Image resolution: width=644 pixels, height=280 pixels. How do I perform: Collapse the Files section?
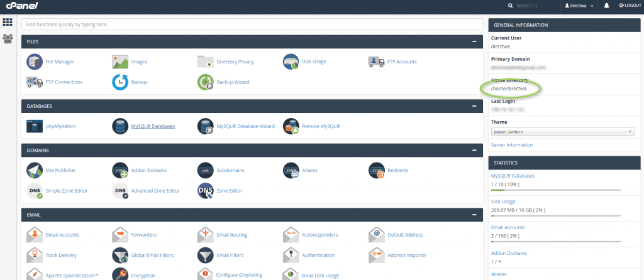(x=474, y=41)
